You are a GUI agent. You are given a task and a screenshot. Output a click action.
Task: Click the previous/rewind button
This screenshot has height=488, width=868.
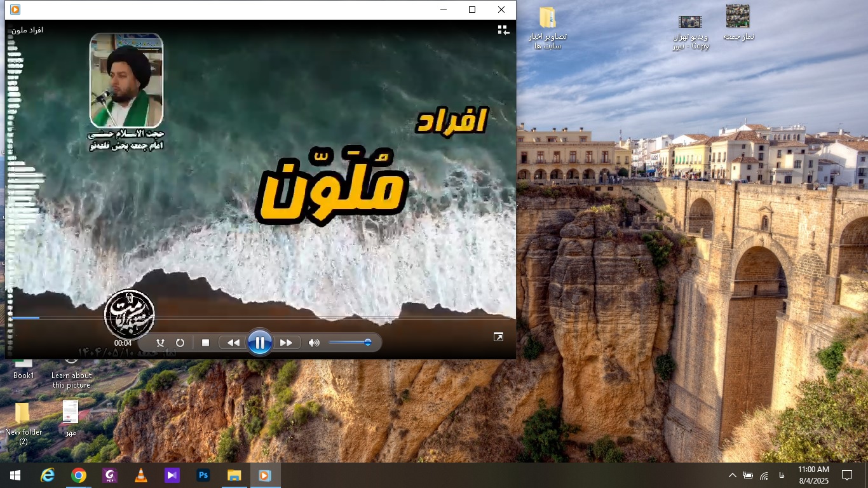(x=233, y=342)
